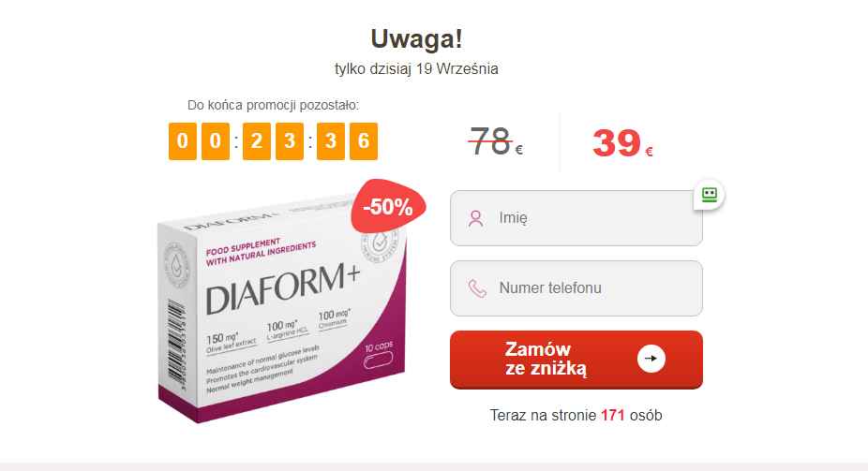Focus the Imię input field
The image size is (868, 471).
coord(576,218)
